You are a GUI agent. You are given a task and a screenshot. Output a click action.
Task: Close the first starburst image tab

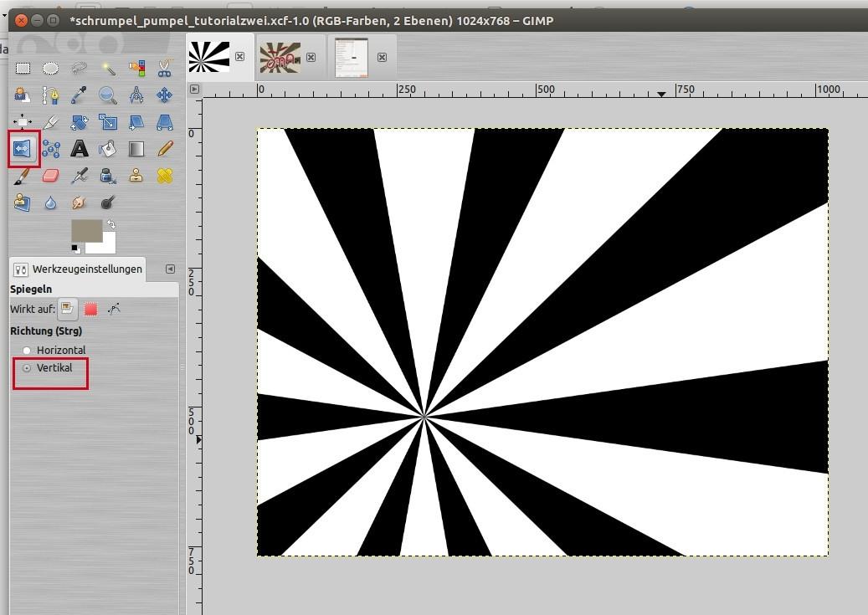(x=240, y=57)
